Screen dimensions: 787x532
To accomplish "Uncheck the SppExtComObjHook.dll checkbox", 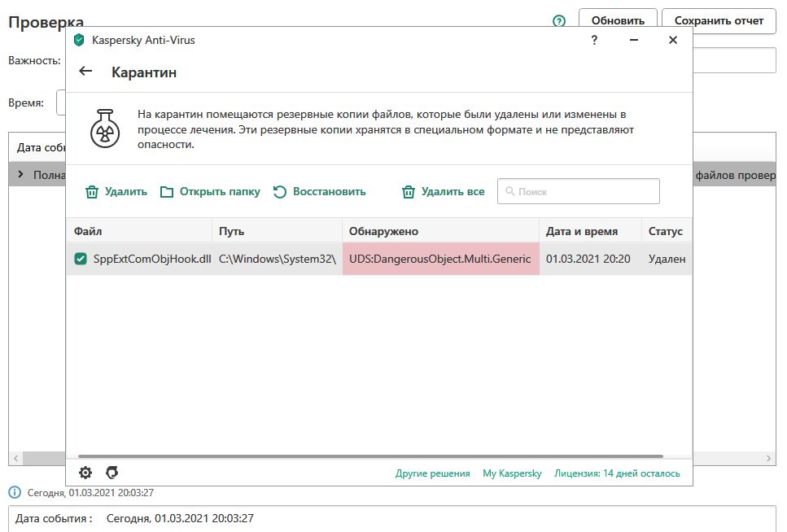I will tap(81, 259).
